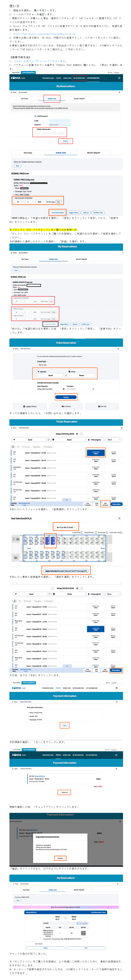
Task: Click the red-boxed Seat Selection button
Action: pyautogui.click(x=106, y=504)
